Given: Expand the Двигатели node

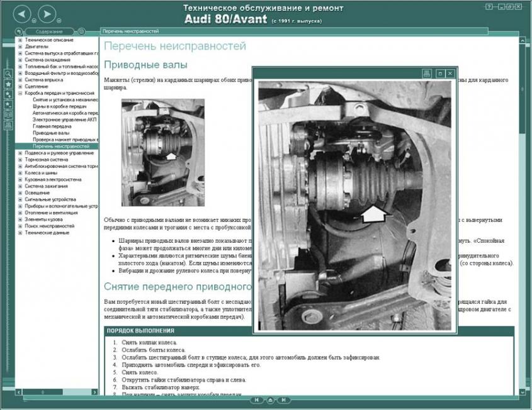Looking at the screenshot, I should (20, 47).
